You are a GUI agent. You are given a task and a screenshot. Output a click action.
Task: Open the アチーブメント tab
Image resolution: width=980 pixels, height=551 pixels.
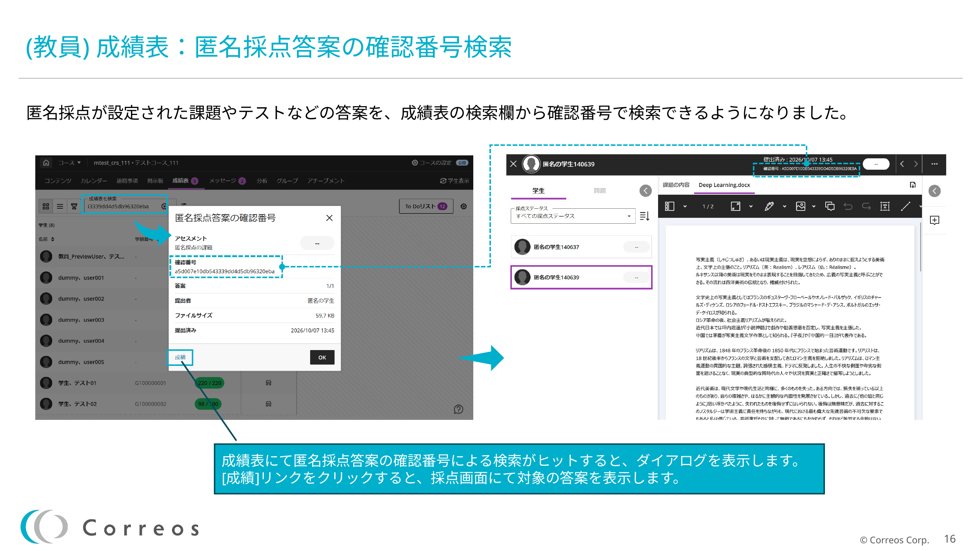tap(326, 181)
